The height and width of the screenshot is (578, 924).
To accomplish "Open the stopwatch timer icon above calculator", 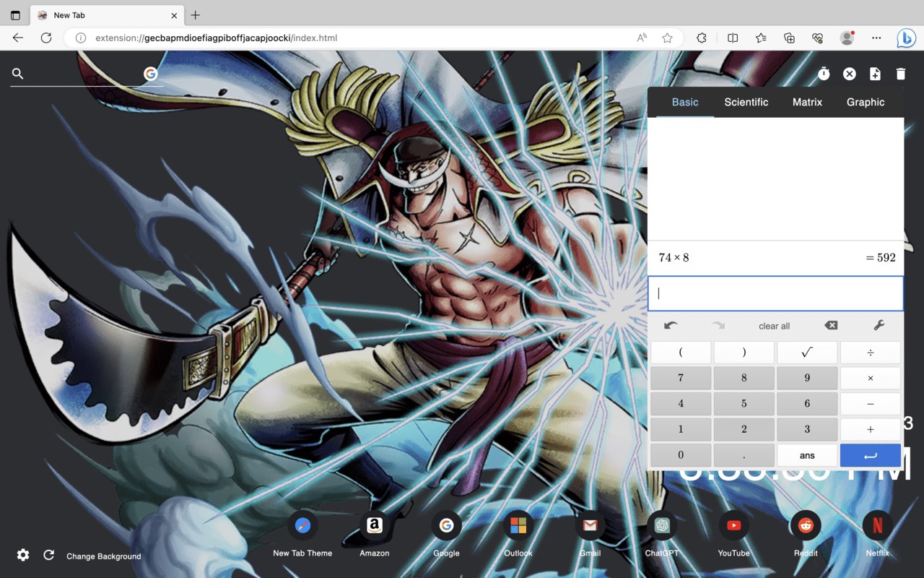I will [824, 74].
